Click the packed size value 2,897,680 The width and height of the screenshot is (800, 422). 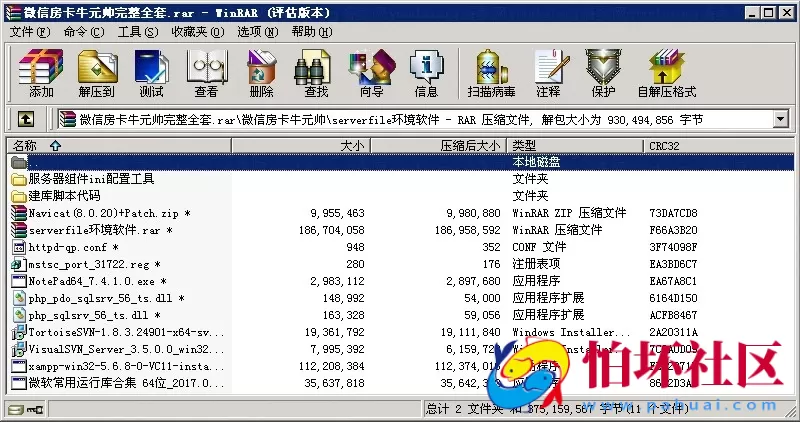473,281
